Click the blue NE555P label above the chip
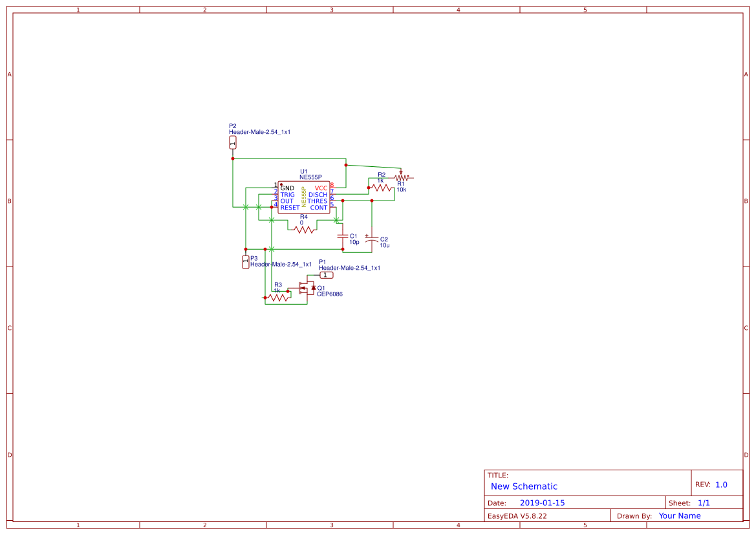756x535 pixels. coord(310,177)
